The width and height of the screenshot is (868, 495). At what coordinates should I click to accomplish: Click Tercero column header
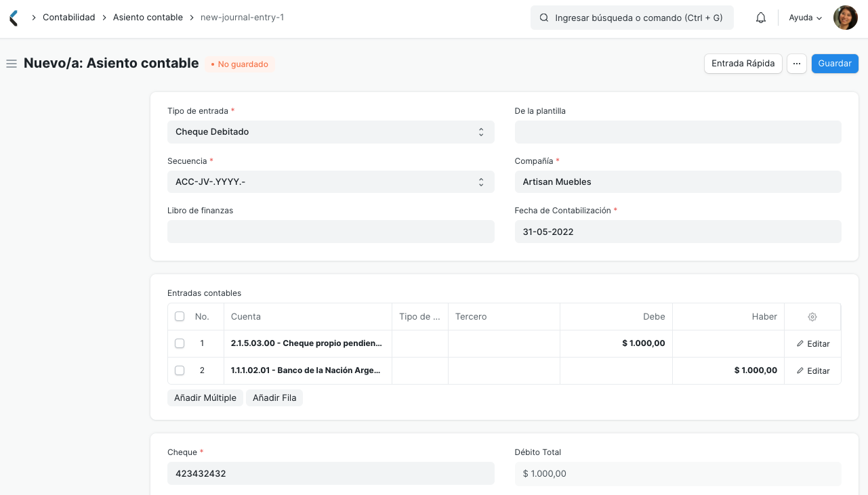point(504,316)
